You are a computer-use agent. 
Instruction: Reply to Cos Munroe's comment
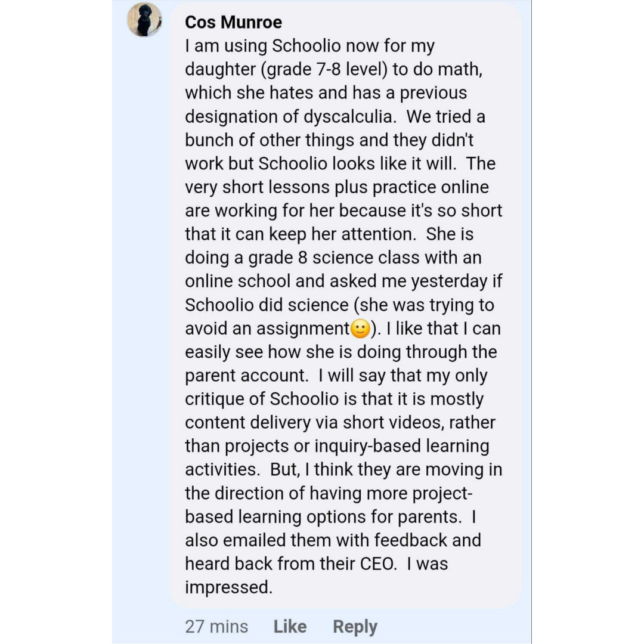click(x=355, y=626)
